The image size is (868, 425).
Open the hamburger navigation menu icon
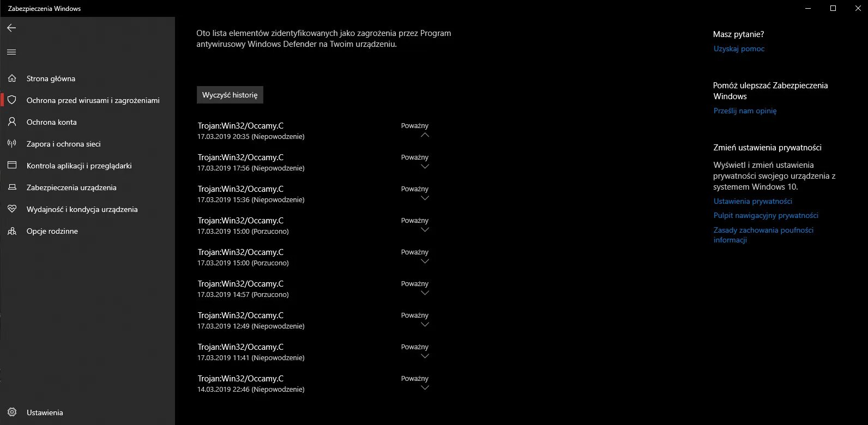tap(11, 52)
